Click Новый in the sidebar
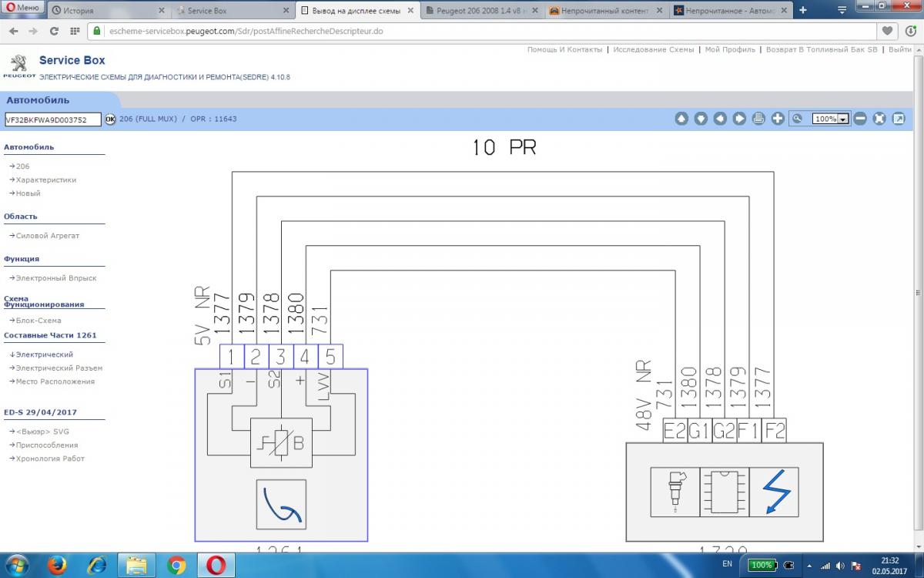Screen dimensions: 924x578 click(28, 193)
